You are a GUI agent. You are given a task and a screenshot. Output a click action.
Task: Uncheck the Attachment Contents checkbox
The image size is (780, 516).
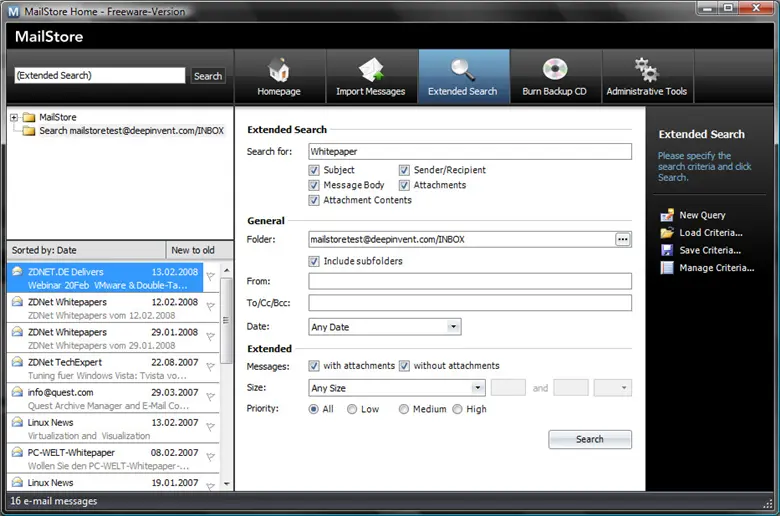click(313, 200)
